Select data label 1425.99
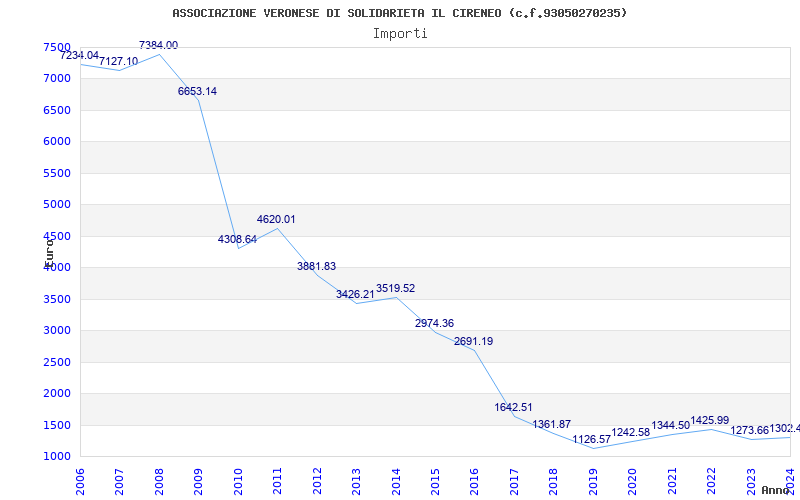Image resolution: width=800 pixels, height=500 pixels. tap(710, 420)
